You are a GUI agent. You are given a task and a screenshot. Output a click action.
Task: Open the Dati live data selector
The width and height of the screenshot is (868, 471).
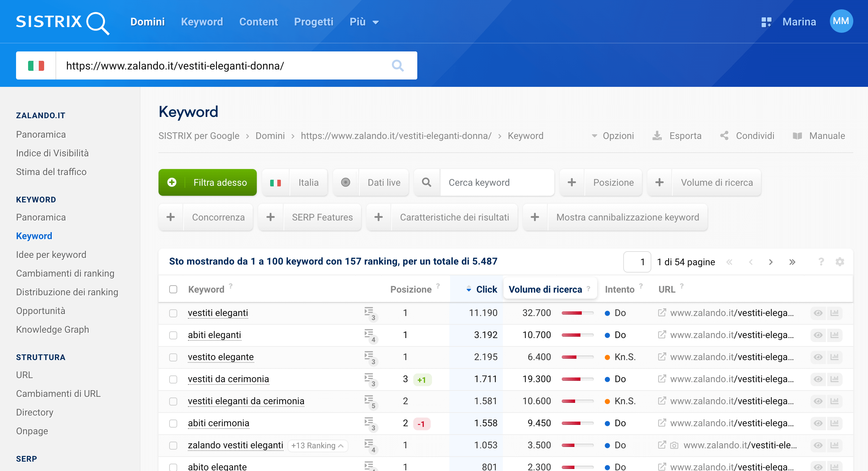point(371,182)
